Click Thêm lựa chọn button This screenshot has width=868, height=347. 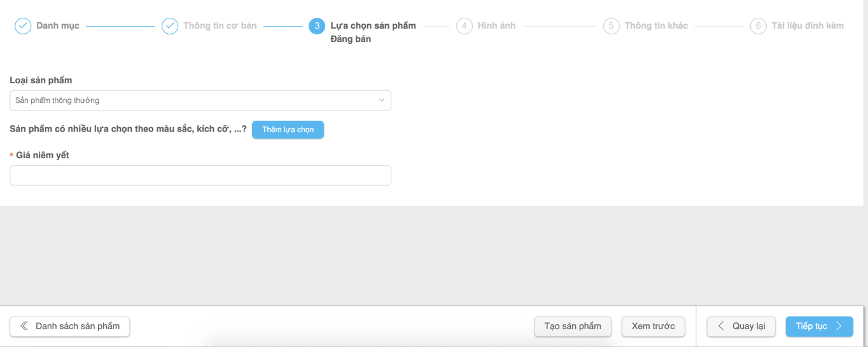click(x=288, y=130)
